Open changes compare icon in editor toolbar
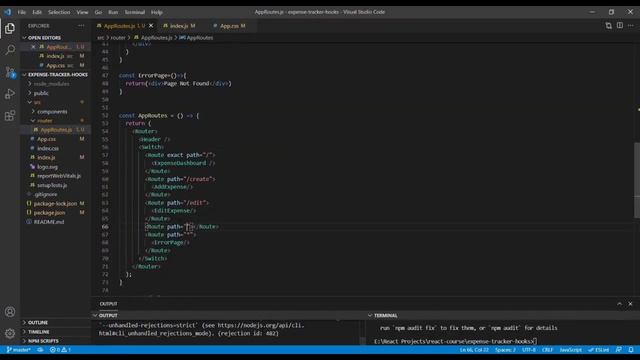Screen dimensions: 640x360 tap(609, 26)
